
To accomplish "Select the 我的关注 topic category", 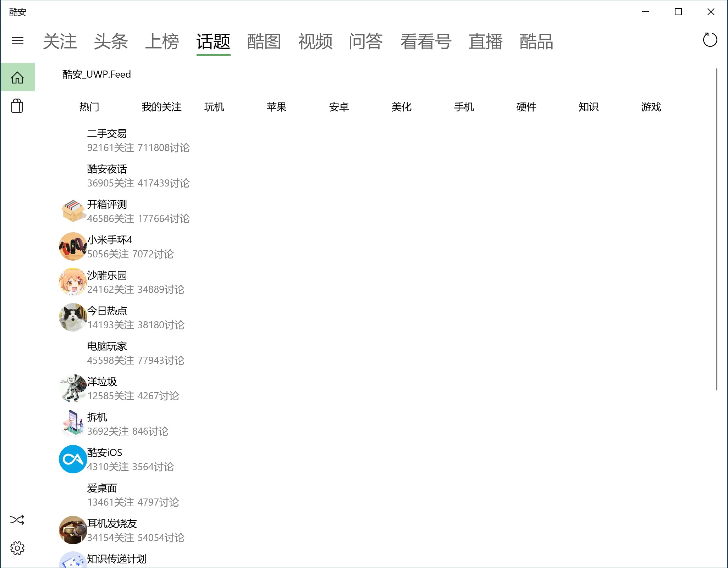I will pos(161,107).
